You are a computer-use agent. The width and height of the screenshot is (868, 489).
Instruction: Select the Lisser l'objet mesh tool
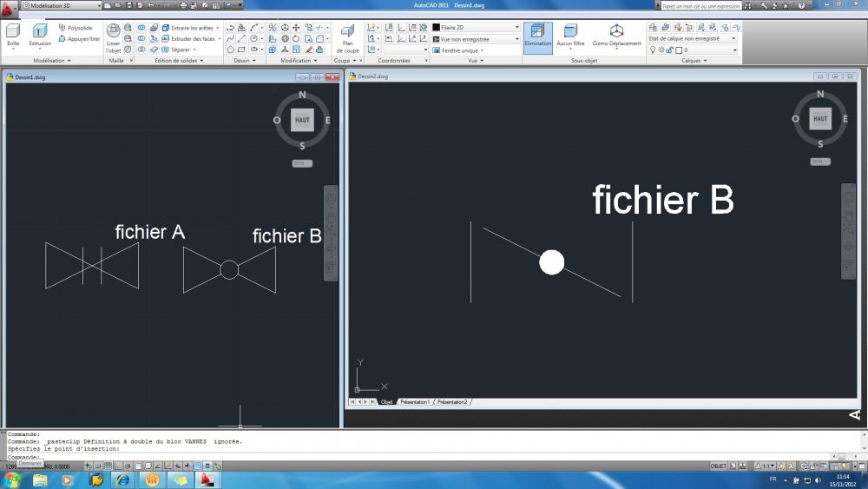click(x=114, y=38)
